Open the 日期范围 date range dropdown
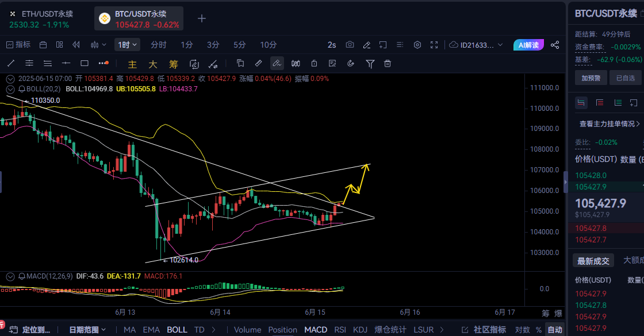Screen dimensions: 644x336 click(x=87, y=330)
